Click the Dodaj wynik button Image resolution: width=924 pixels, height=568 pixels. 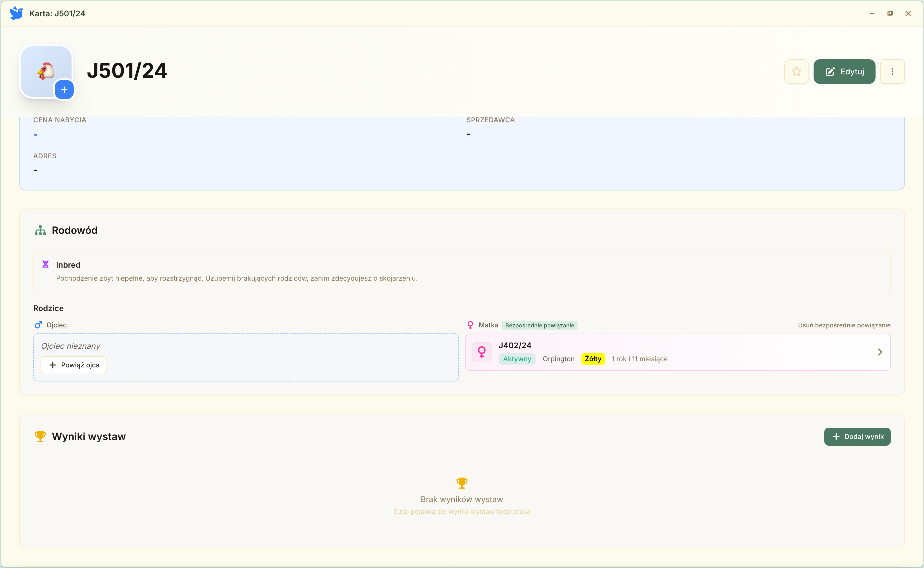(x=857, y=436)
